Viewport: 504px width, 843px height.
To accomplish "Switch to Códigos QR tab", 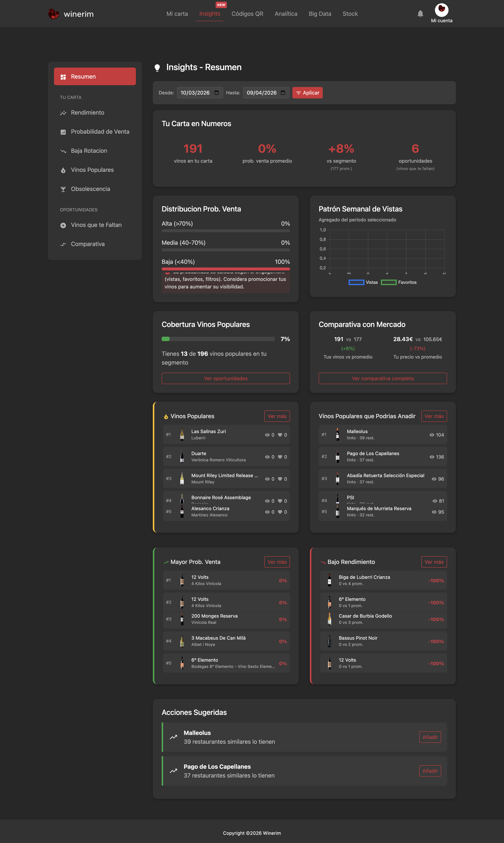I will pyautogui.click(x=247, y=13).
